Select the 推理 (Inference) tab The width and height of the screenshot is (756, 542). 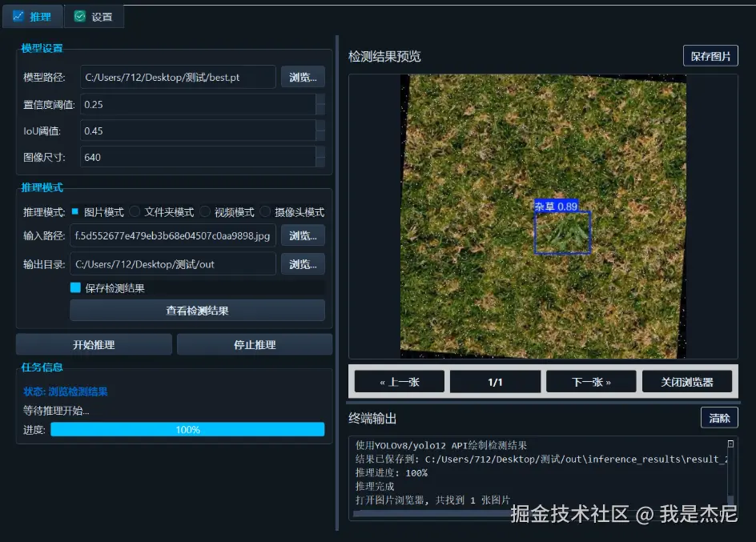click(x=32, y=16)
